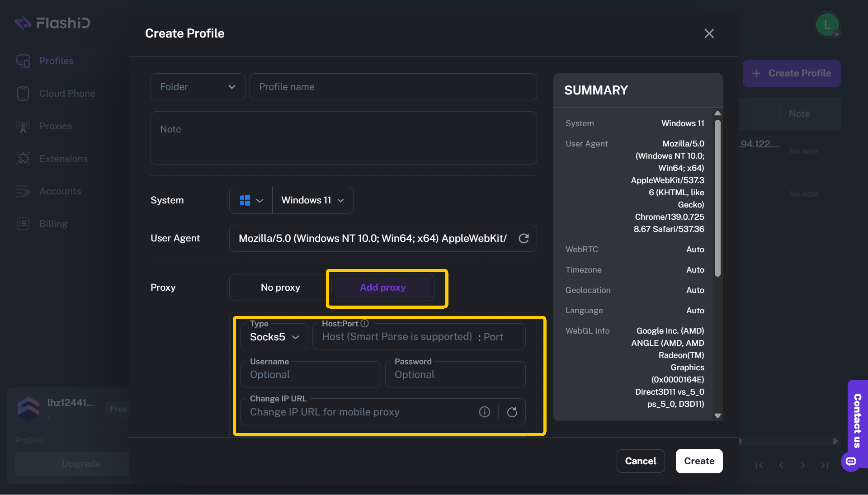Select the No proxy option
This screenshot has height=495, width=868.
(x=280, y=288)
